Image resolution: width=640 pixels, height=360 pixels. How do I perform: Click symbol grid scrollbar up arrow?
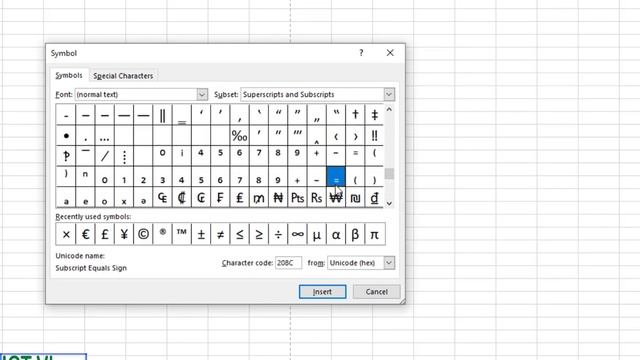point(389,109)
